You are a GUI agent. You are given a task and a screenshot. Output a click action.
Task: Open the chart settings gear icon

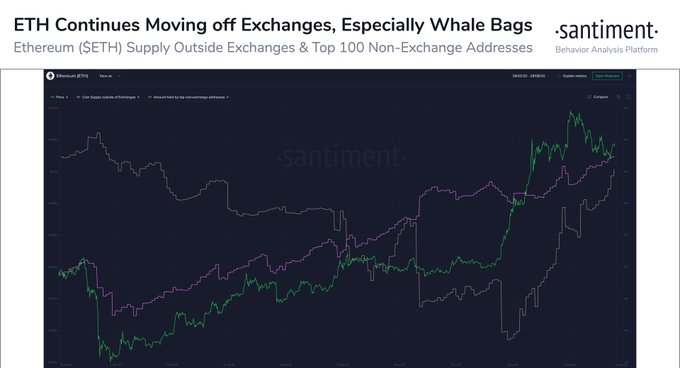tap(618, 97)
